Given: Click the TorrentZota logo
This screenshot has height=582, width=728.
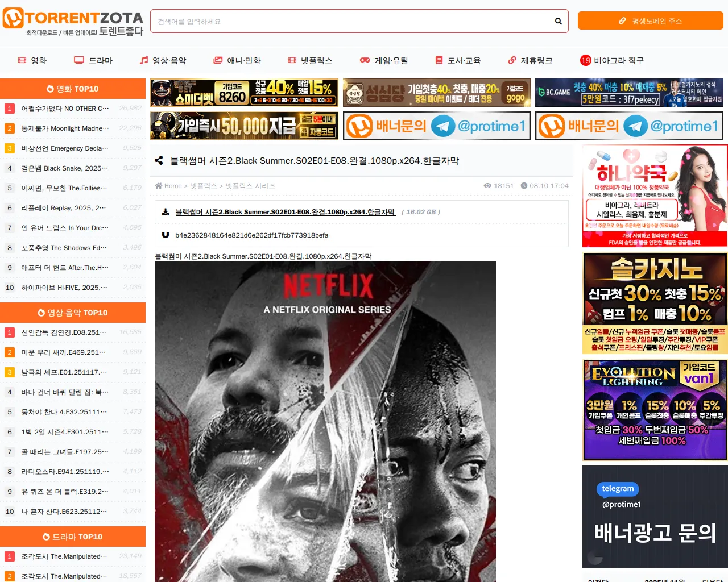Looking at the screenshot, I should click(73, 23).
